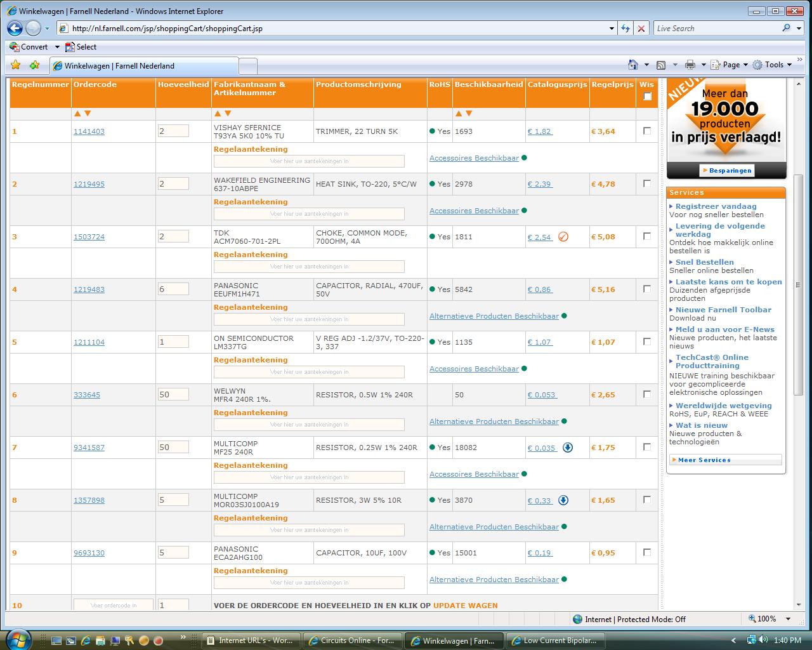The height and width of the screenshot is (650, 812).
Task: Open Live Search provider dropdown arrow
Action: (798, 29)
